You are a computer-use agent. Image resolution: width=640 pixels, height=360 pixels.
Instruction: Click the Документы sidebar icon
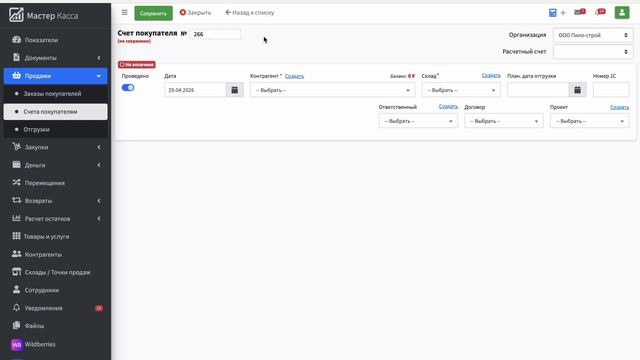click(x=16, y=58)
